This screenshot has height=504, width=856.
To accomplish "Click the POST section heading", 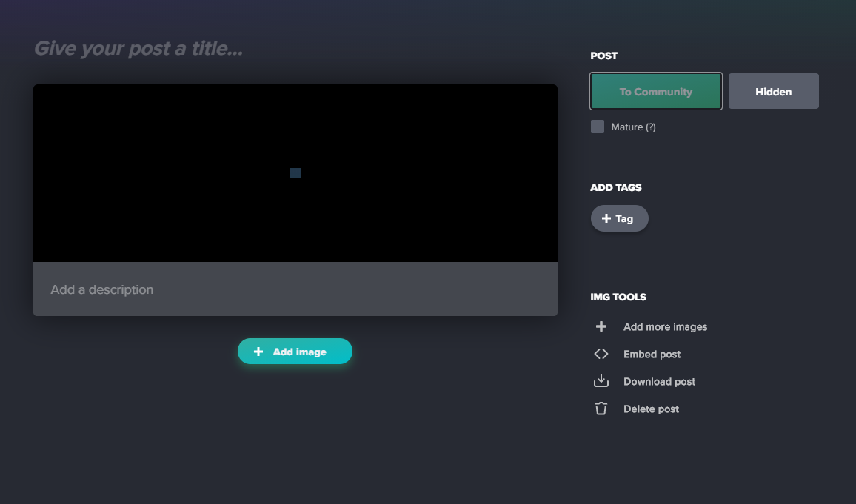I will [603, 56].
